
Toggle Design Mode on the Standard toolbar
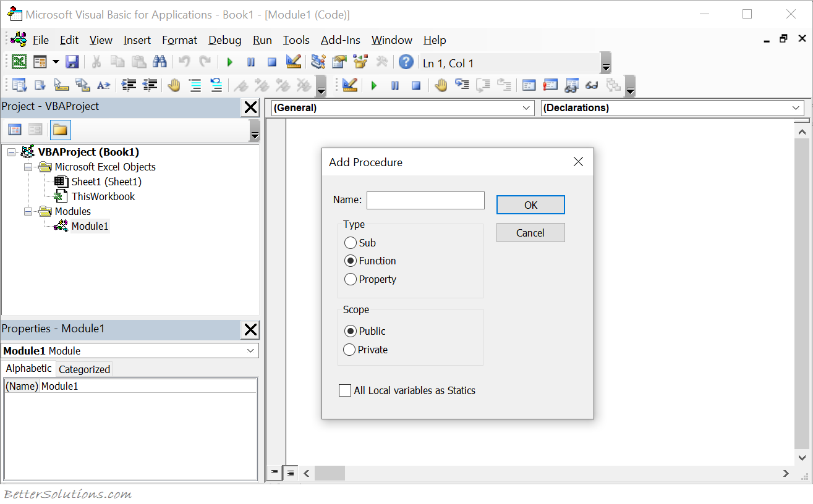(x=294, y=62)
